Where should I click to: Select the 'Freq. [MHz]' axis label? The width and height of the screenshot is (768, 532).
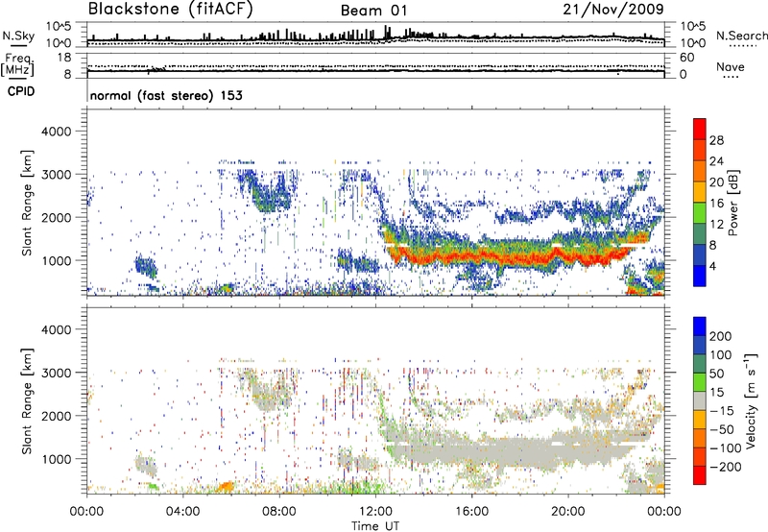click(x=17, y=64)
